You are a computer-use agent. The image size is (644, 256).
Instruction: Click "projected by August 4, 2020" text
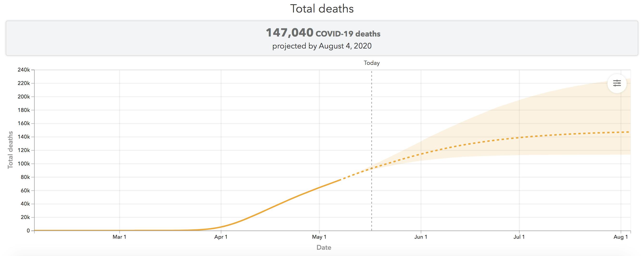point(322,46)
